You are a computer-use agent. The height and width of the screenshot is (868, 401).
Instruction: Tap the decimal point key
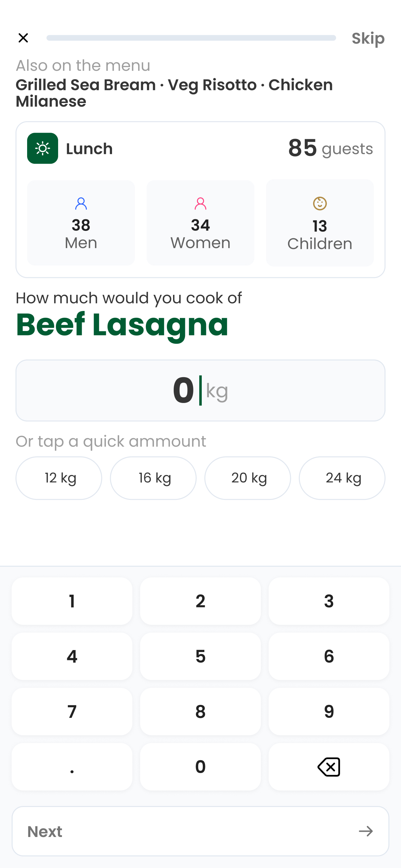pos(72,767)
